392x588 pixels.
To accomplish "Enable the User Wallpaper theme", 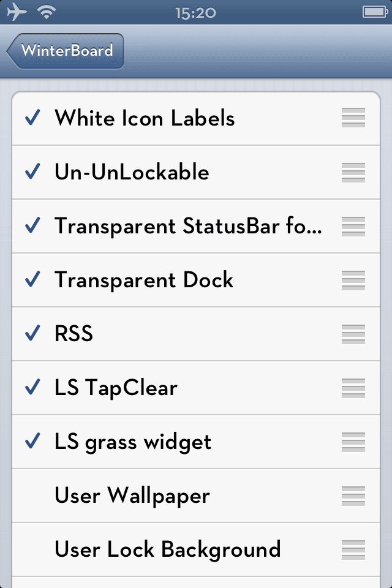I will coord(153,496).
